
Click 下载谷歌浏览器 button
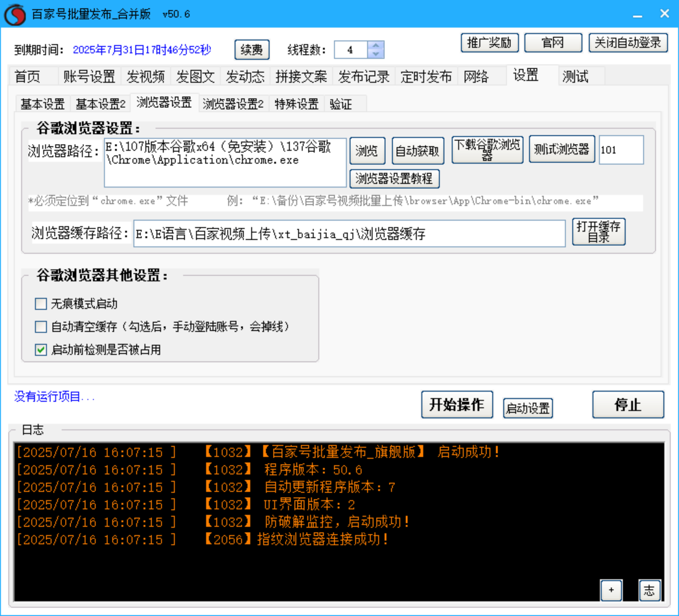point(487,150)
